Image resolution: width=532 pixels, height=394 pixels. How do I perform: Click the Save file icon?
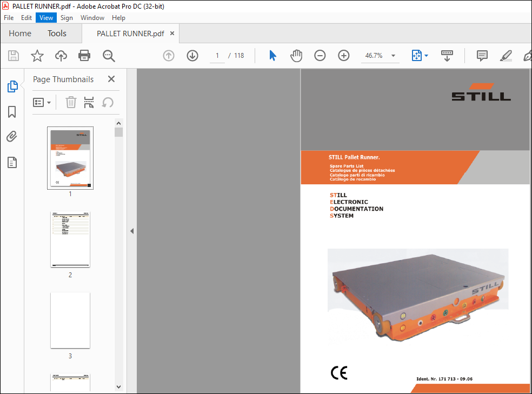pyautogui.click(x=13, y=56)
